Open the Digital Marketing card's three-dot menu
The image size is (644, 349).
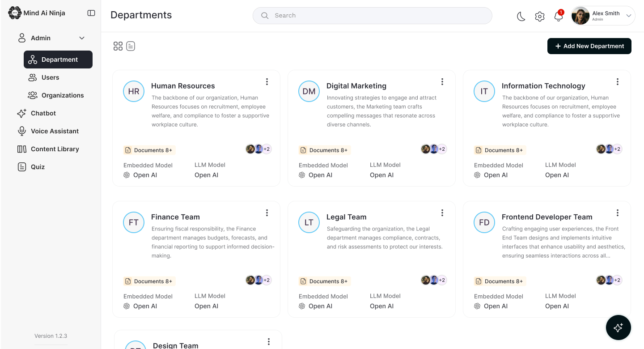coord(442,81)
